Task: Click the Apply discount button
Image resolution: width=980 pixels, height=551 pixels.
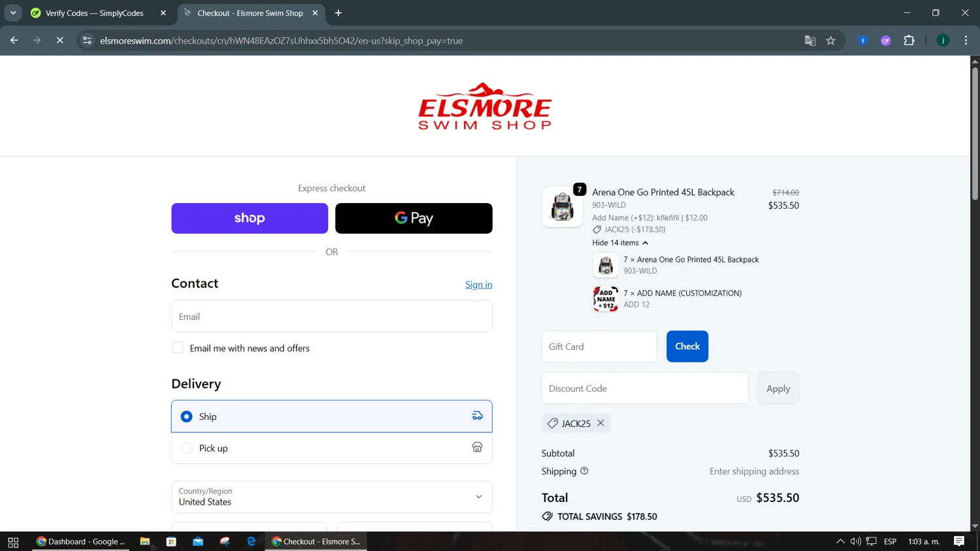Action: (x=778, y=388)
